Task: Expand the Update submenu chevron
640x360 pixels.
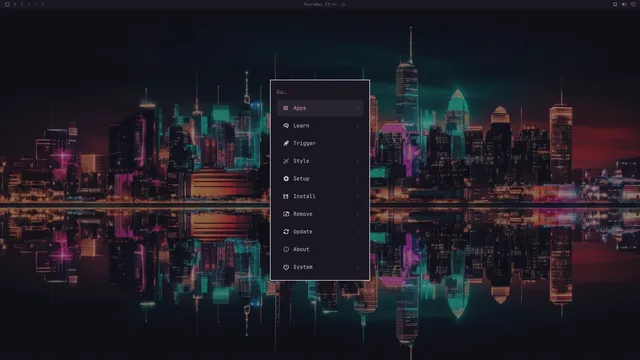Action: pos(358,232)
